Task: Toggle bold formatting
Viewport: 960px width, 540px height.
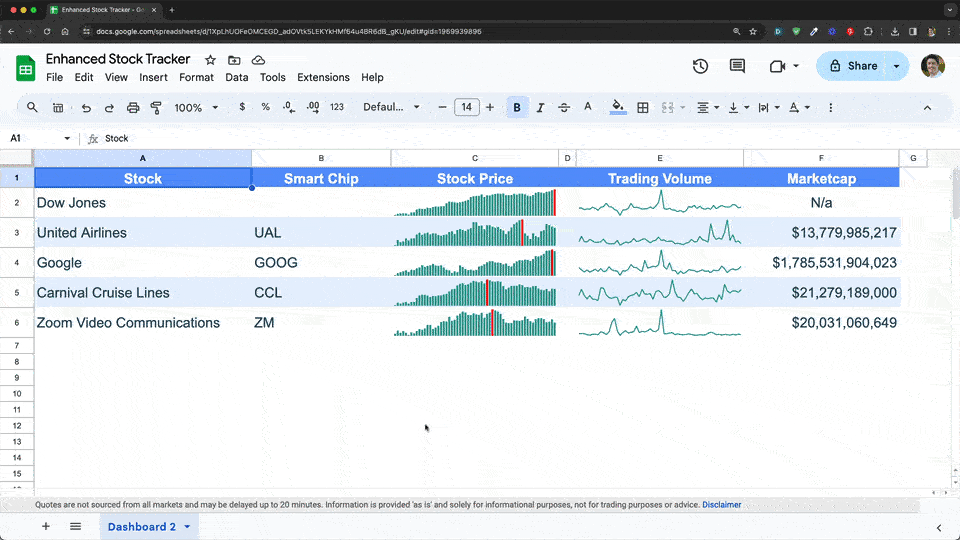Action: coord(517,108)
